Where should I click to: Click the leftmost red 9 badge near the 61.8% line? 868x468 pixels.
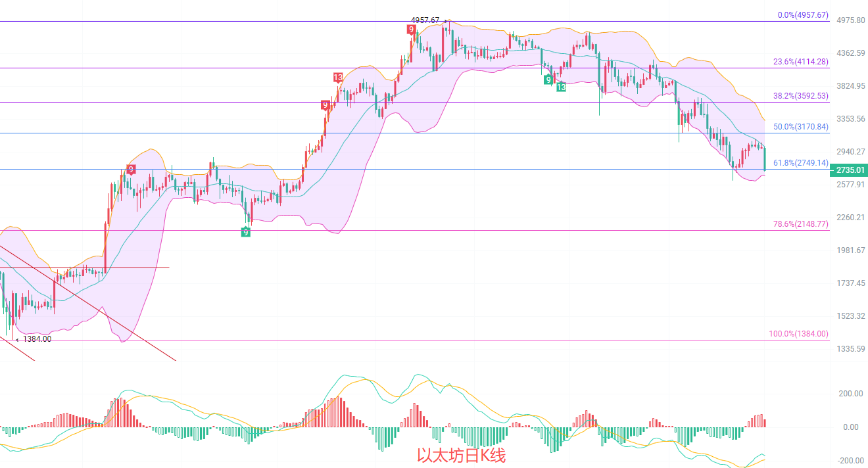coord(131,170)
